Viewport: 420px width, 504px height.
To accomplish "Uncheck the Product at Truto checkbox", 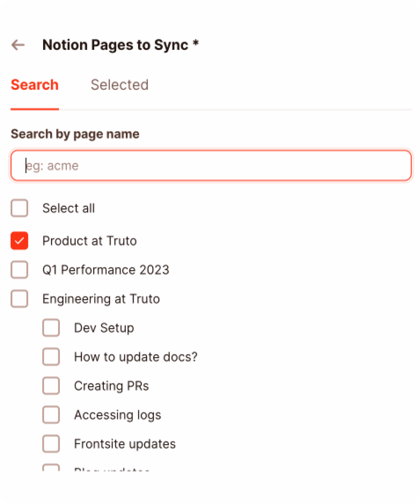I will click(19, 241).
